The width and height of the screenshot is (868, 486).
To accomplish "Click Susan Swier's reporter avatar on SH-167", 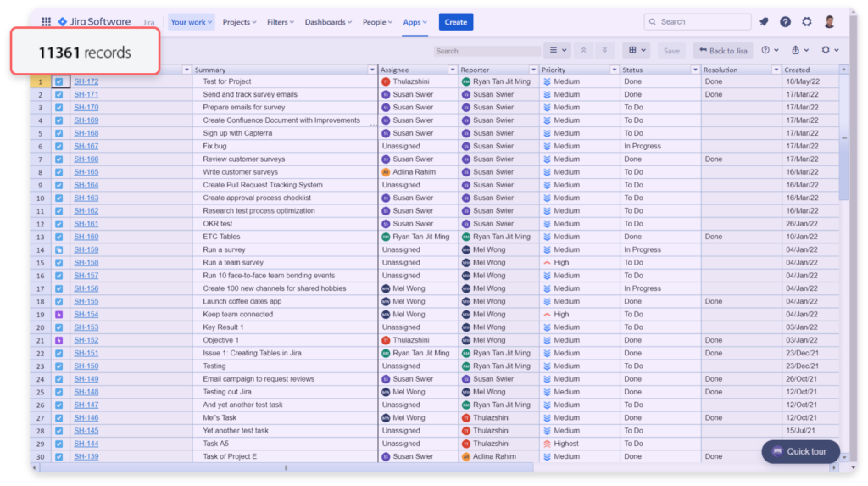I will pos(466,146).
